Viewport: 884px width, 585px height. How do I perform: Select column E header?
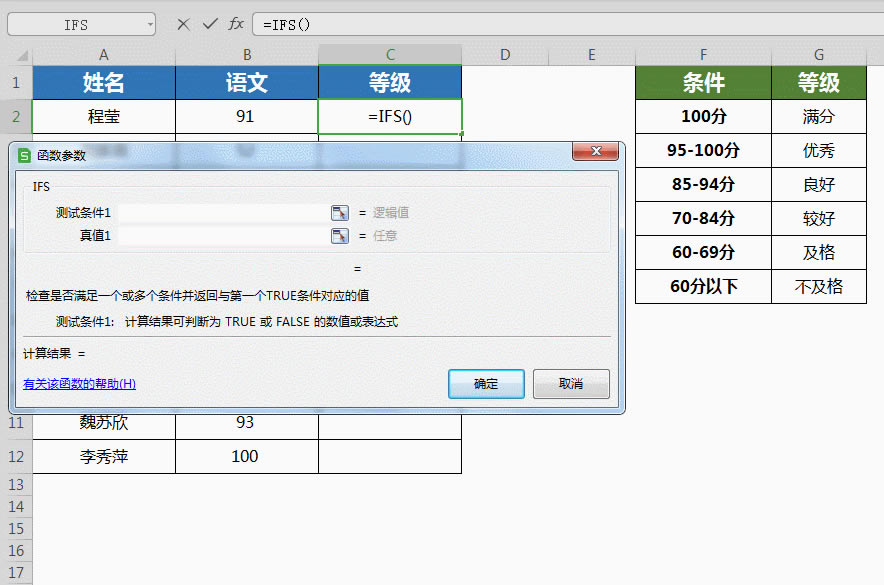(x=591, y=55)
